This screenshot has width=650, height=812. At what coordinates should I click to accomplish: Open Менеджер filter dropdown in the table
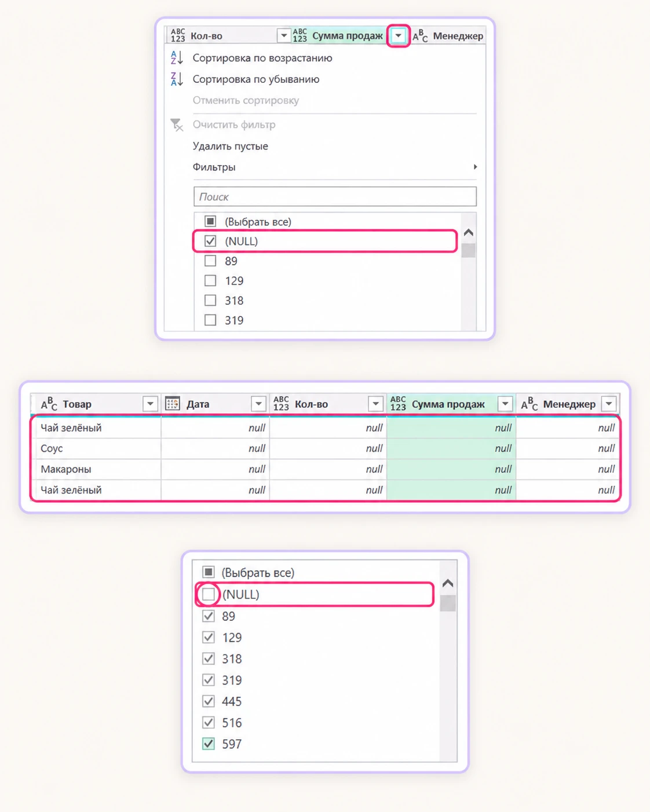point(609,404)
